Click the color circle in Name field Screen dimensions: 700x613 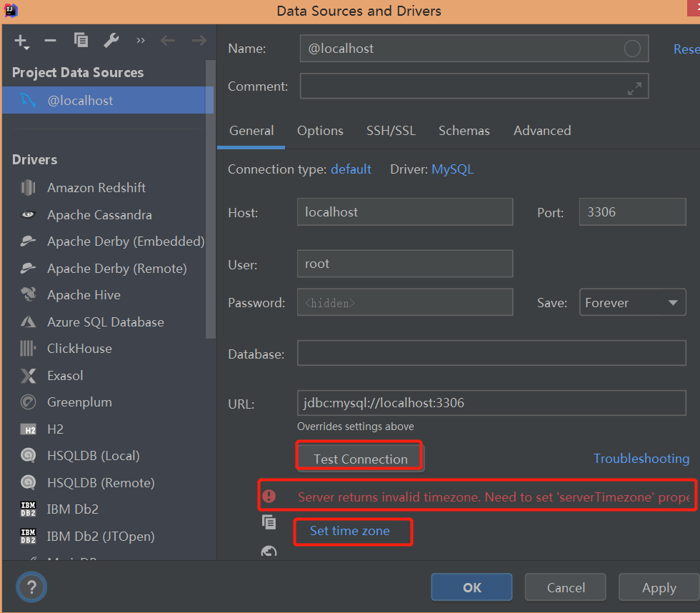pyautogui.click(x=632, y=48)
